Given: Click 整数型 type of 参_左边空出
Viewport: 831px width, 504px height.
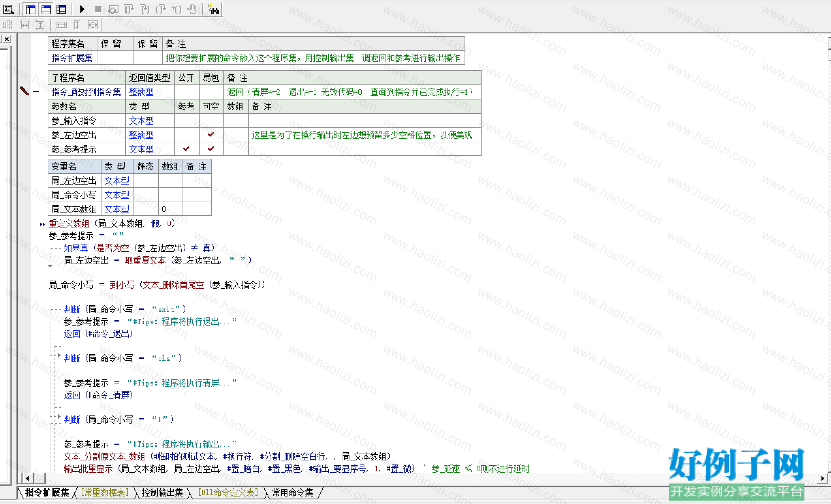Looking at the screenshot, I should (x=141, y=135).
